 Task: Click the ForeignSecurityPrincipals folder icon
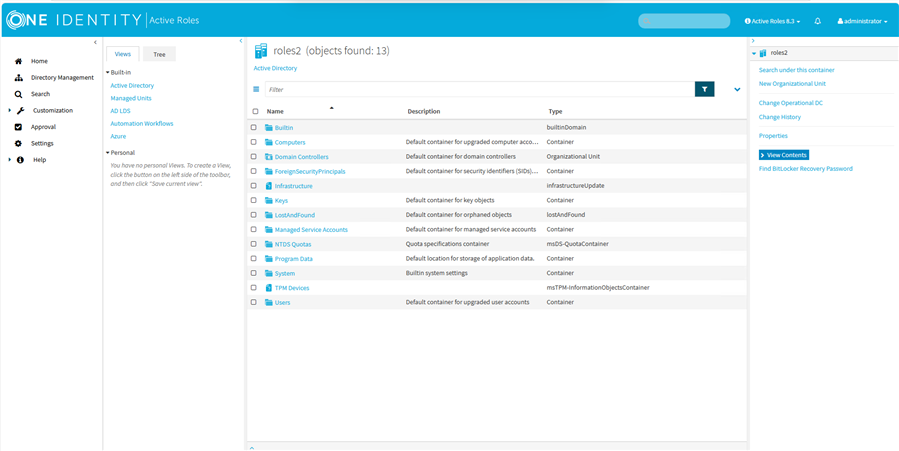click(x=269, y=171)
